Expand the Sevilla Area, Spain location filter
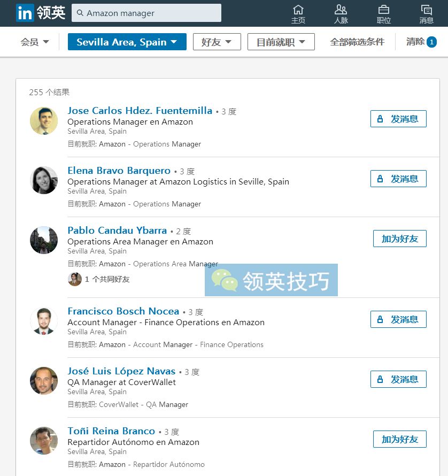448x476 pixels. pyautogui.click(x=127, y=42)
